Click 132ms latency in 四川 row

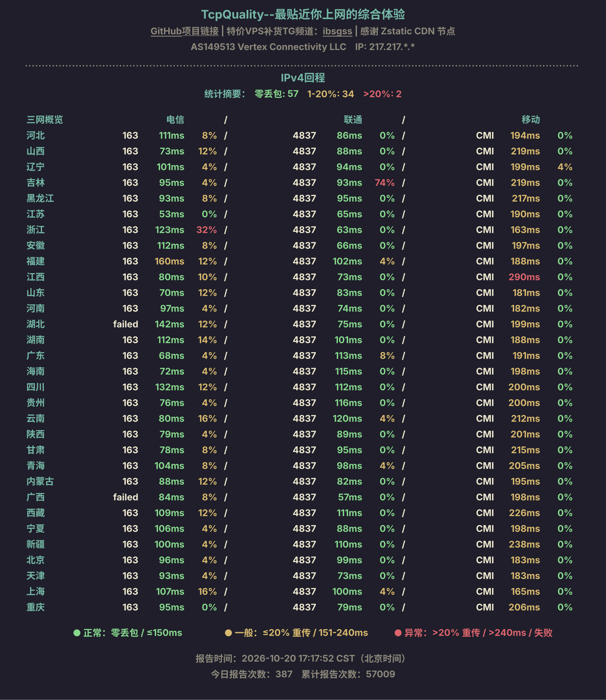coord(169,387)
